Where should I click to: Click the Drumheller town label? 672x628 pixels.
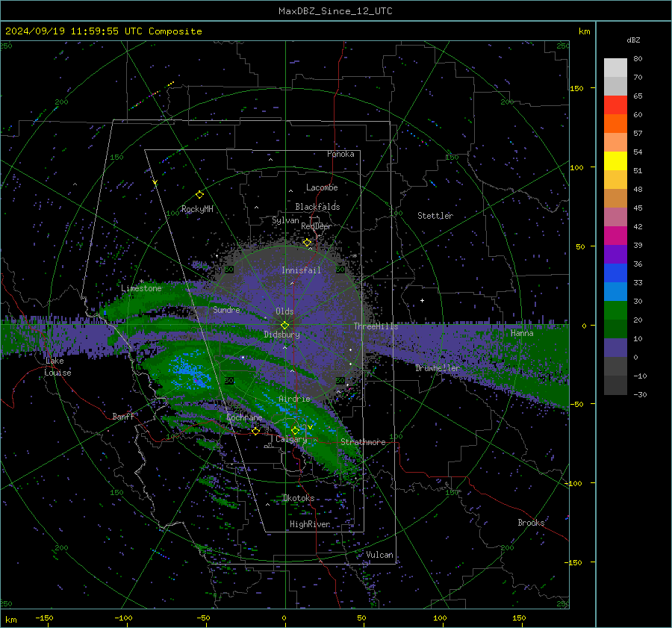[x=438, y=368]
